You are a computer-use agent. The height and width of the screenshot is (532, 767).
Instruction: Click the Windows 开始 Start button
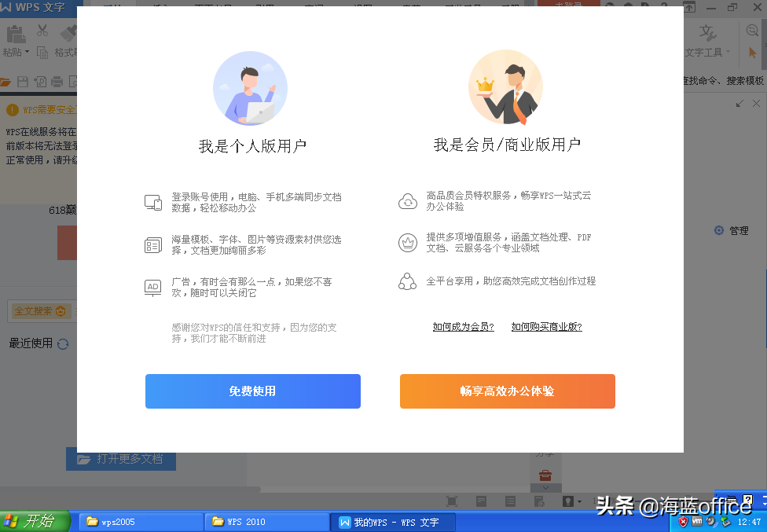click(35, 521)
